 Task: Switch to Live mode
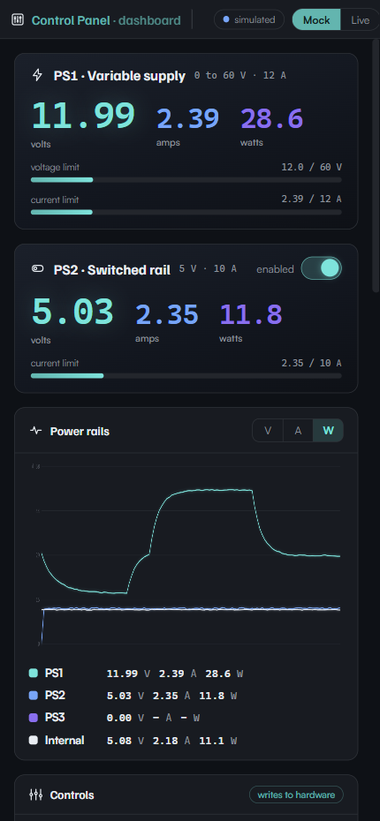(x=360, y=20)
